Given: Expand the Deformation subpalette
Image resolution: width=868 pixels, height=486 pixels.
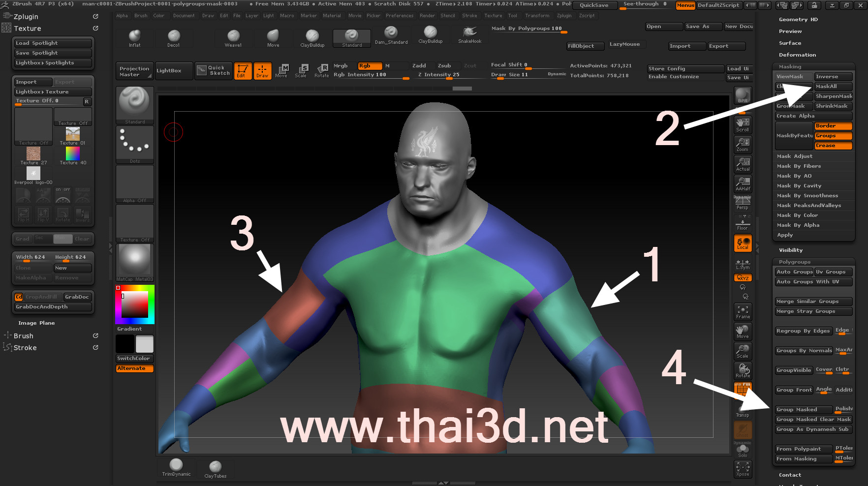Looking at the screenshot, I should pyautogui.click(x=797, y=55).
